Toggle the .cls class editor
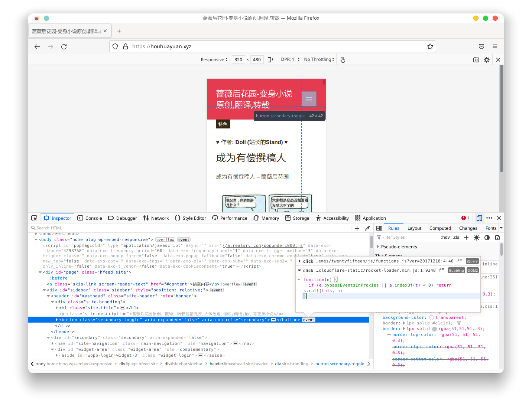532x405 pixels. tap(456, 237)
